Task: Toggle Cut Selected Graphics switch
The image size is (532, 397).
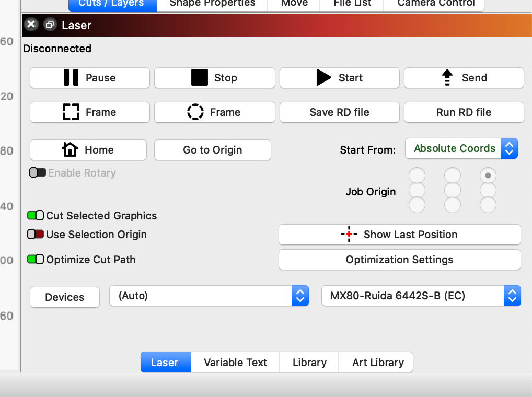Action: point(36,215)
